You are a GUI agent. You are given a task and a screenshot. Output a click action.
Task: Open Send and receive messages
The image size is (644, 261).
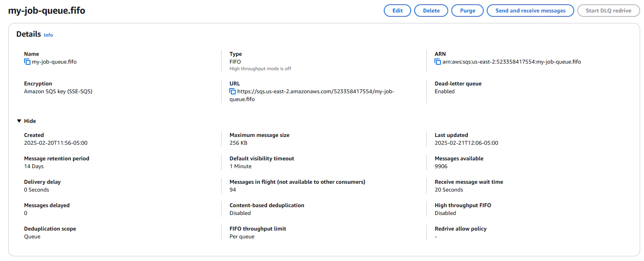[530, 11]
